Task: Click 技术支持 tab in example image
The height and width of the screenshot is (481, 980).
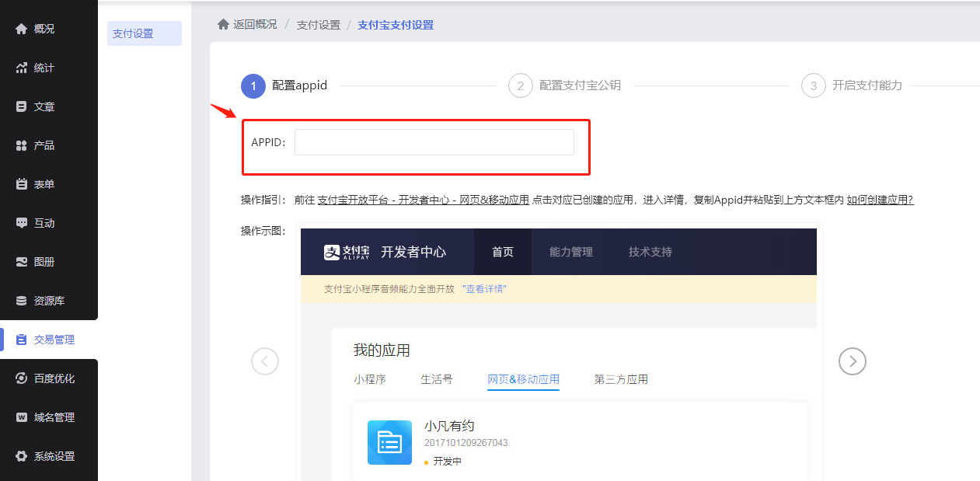Action: (x=650, y=252)
